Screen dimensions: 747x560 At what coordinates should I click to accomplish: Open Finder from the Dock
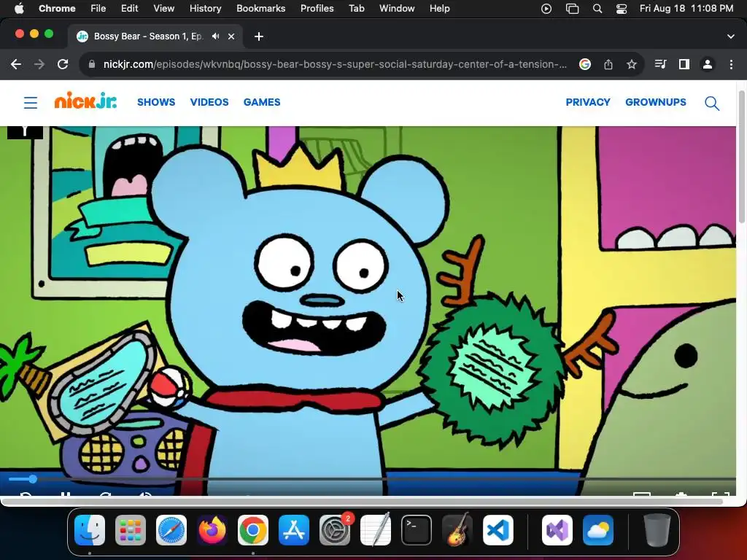click(x=90, y=530)
